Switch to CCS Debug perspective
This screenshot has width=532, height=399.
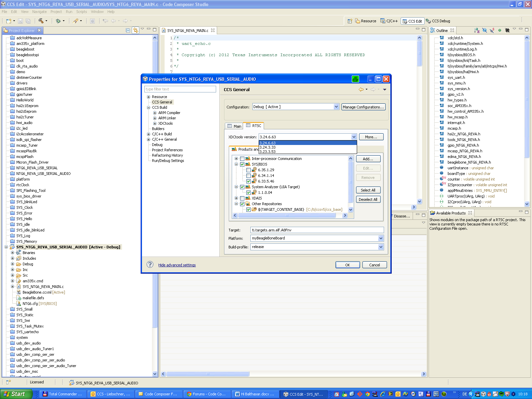tap(438, 21)
